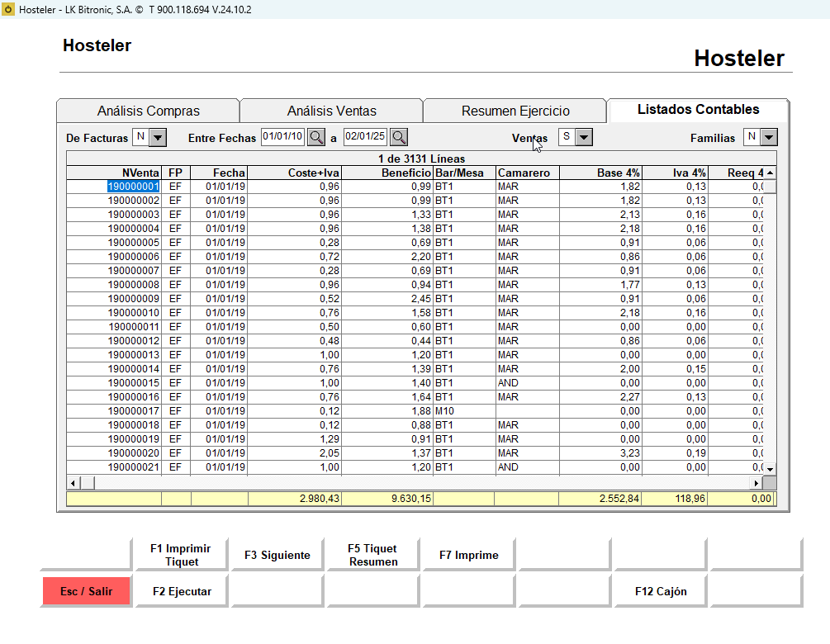830x644 pixels.
Task: Click the end date field 02/01/25
Action: pos(365,137)
